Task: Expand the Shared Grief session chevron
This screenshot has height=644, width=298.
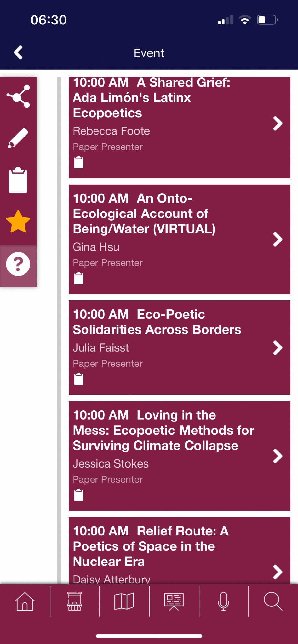Action: pyautogui.click(x=277, y=123)
